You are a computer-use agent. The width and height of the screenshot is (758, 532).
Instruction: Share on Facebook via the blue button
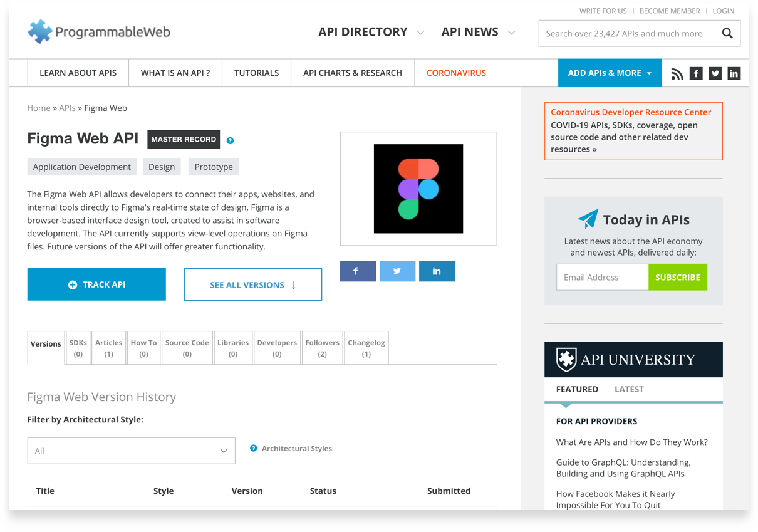358,271
